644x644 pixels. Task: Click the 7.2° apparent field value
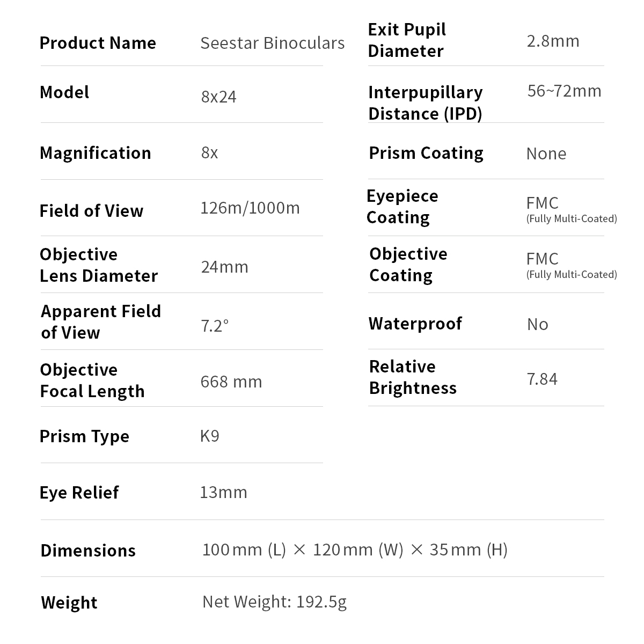215,325
